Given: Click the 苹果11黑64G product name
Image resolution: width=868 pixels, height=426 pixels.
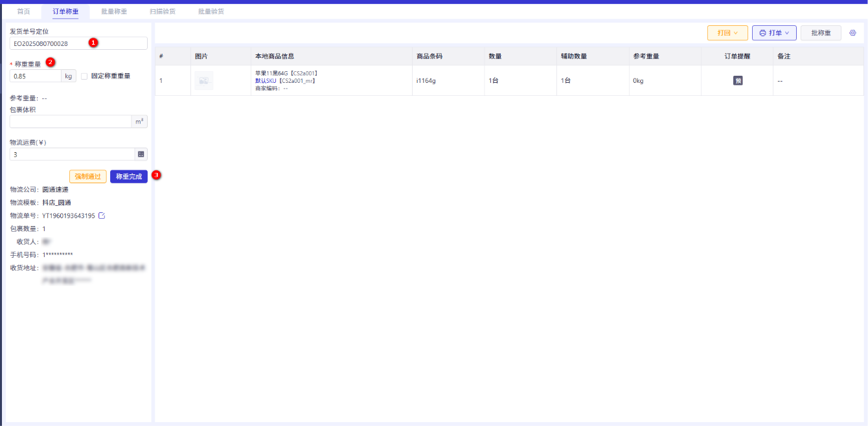Looking at the screenshot, I should point(286,73).
